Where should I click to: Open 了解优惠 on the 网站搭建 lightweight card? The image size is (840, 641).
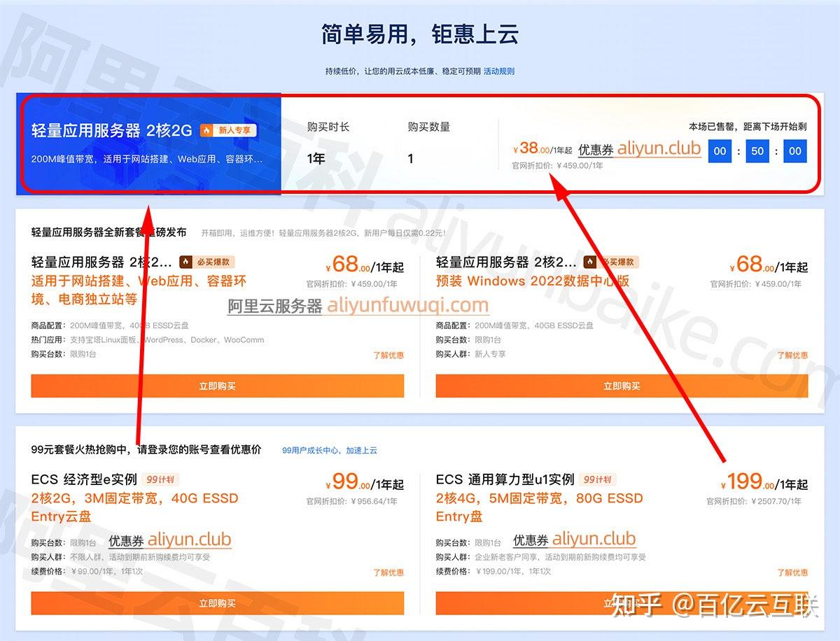pos(388,355)
